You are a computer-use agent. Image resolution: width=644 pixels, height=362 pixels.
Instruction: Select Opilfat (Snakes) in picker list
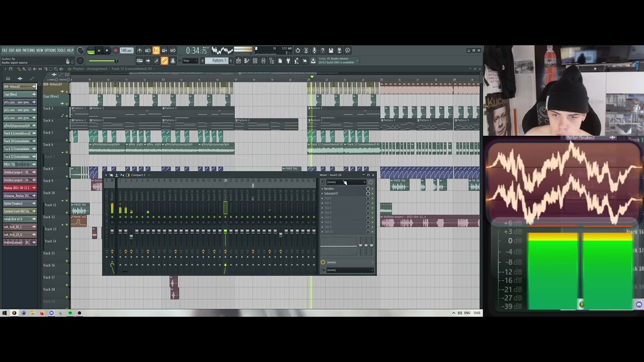(19, 204)
